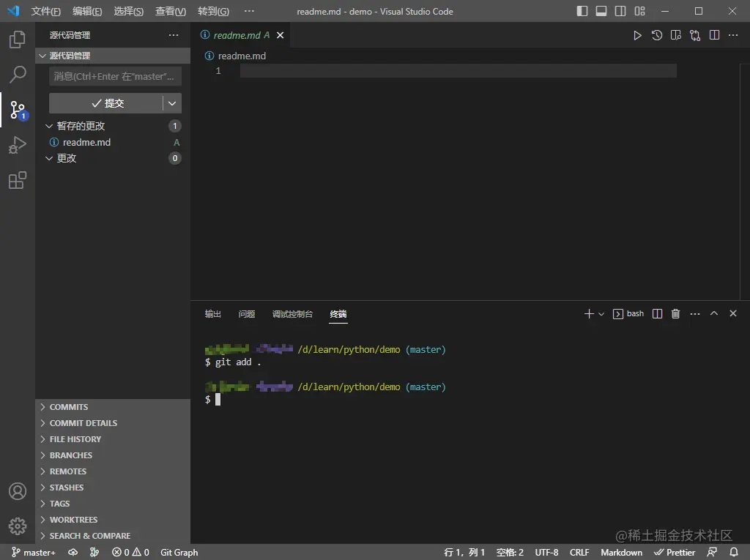The height and width of the screenshot is (560, 750).
Task: Open the Explorer view in activity bar
Action: coord(18,40)
